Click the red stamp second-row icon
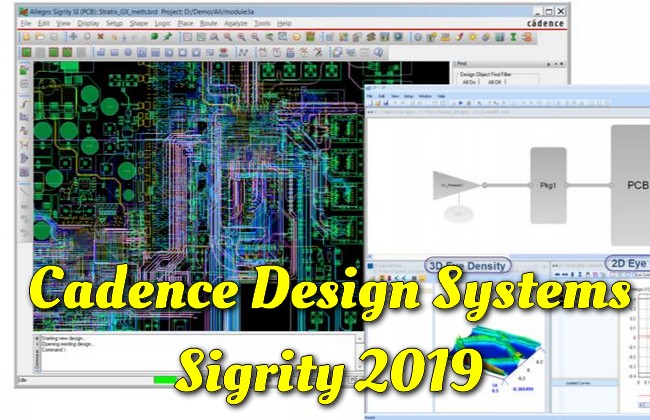The image size is (650, 420). 223,53
